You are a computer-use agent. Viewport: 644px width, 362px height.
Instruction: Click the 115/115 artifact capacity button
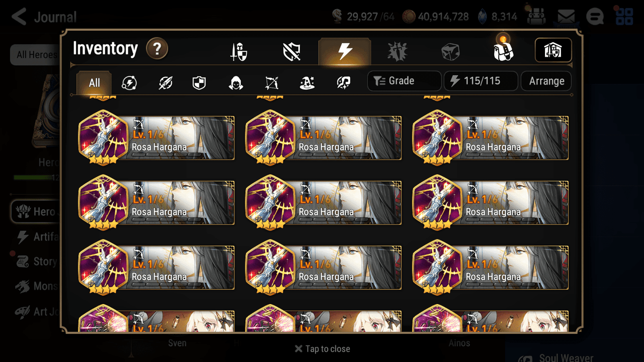(x=481, y=81)
